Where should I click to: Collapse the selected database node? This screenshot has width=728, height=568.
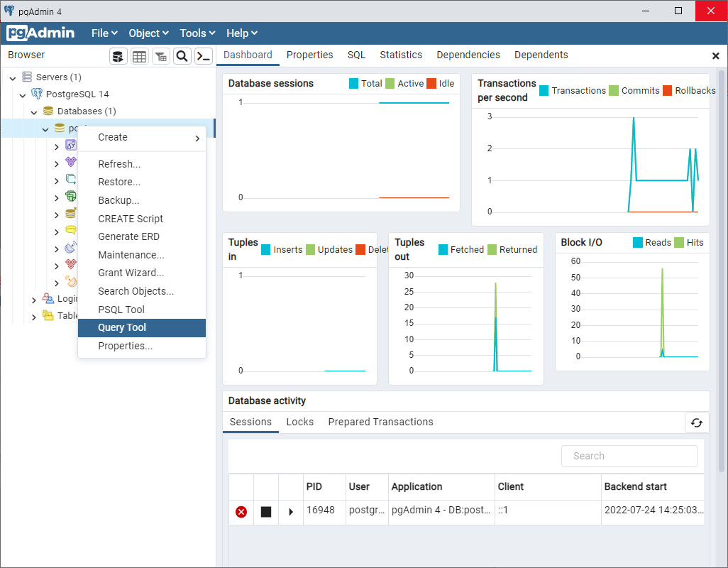(45, 130)
